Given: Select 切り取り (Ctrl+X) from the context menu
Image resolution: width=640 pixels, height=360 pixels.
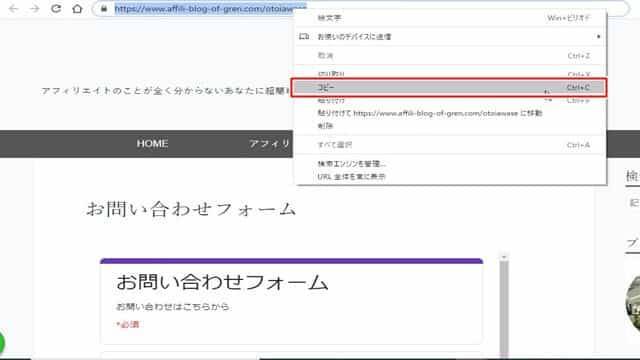Looking at the screenshot, I should tap(450, 74).
